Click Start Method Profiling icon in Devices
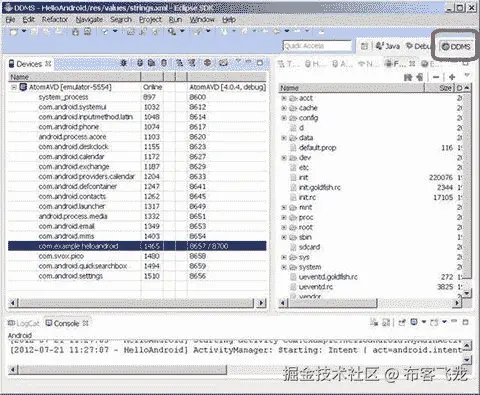 192,63
